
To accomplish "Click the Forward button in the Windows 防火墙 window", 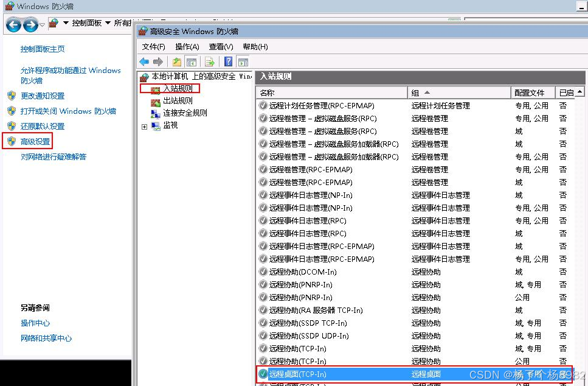I will tap(30, 25).
